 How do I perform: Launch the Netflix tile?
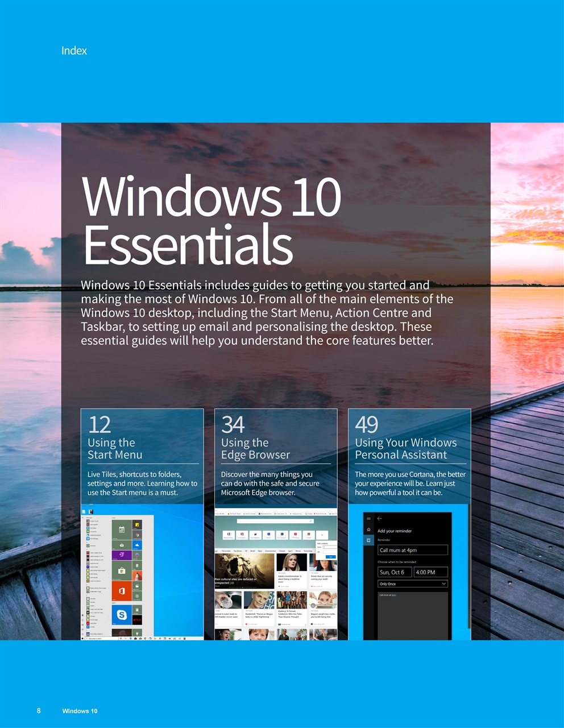pos(137,620)
